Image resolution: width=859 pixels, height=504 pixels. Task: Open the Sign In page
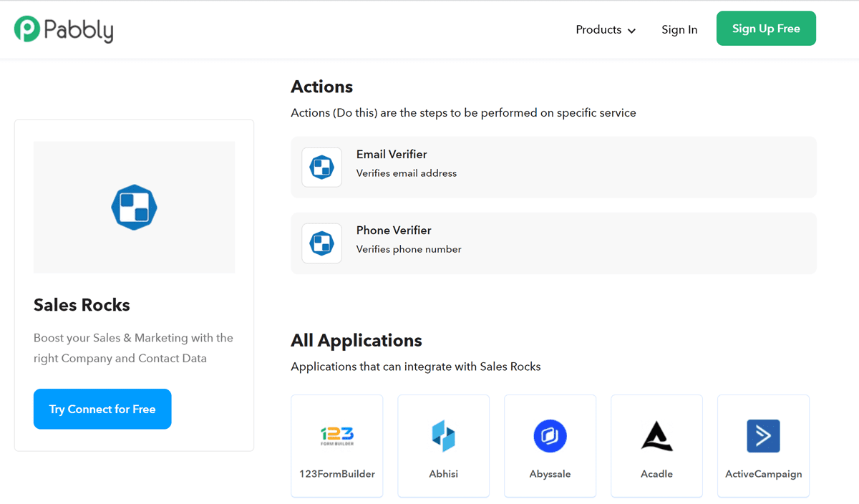point(679,29)
